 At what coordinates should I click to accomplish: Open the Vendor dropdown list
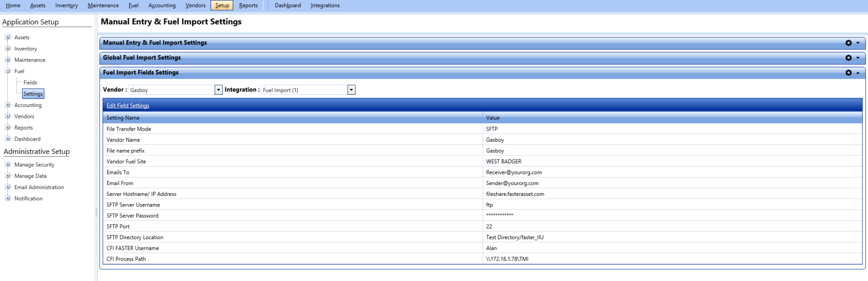pyautogui.click(x=219, y=90)
